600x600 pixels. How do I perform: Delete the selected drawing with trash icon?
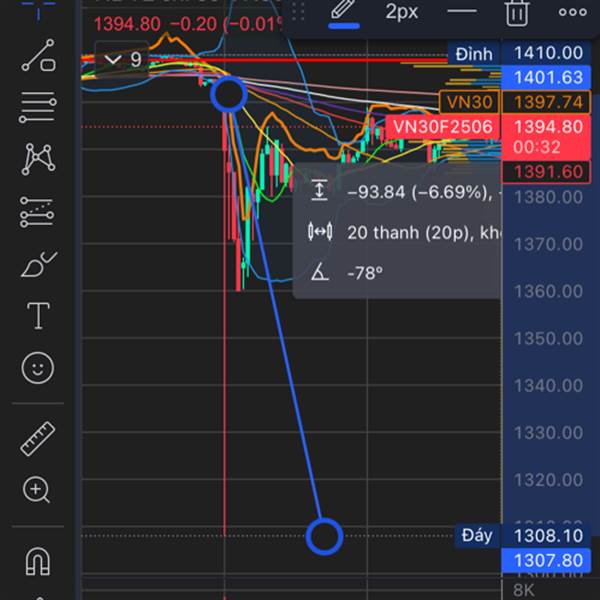(x=517, y=12)
